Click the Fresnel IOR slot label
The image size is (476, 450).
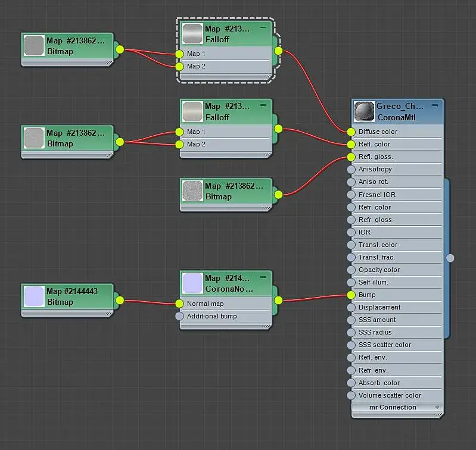pyautogui.click(x=377, y=195)
